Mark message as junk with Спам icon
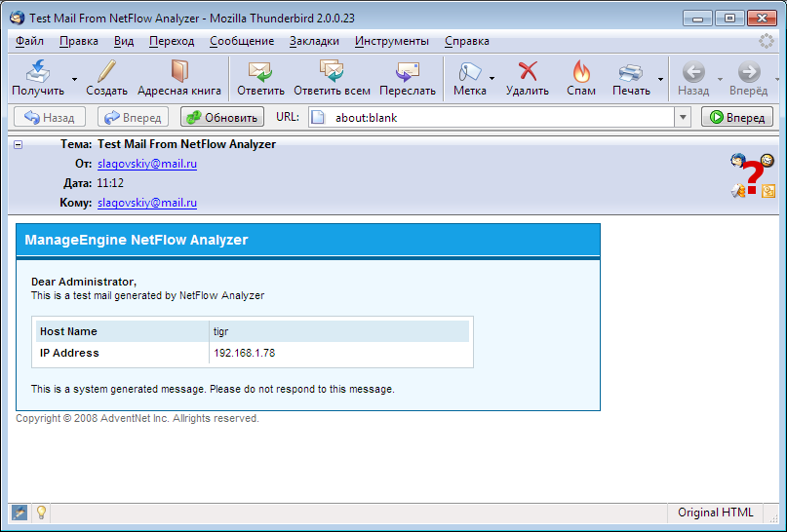Image resolution: width=787 pixels, height=532 pixels. (581, 71)
